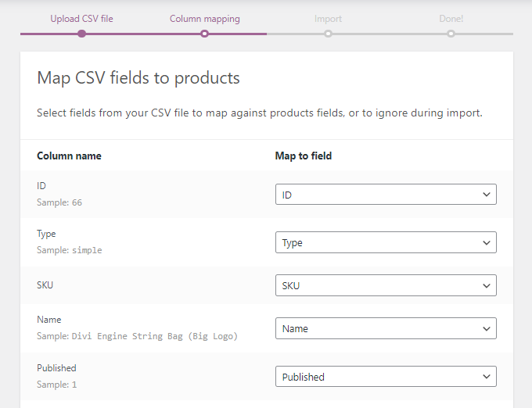Viewport: 532px width, 408px height.
Task: Click the Map to field column header
Action: pyautogui.click(x=304, y=156)
